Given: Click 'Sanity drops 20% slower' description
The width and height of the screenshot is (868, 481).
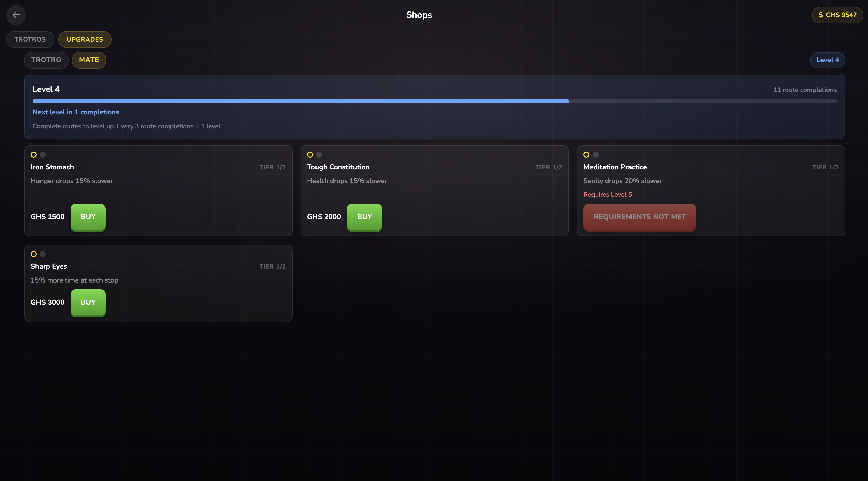Looking at the screenshot, I should [622, 181].
